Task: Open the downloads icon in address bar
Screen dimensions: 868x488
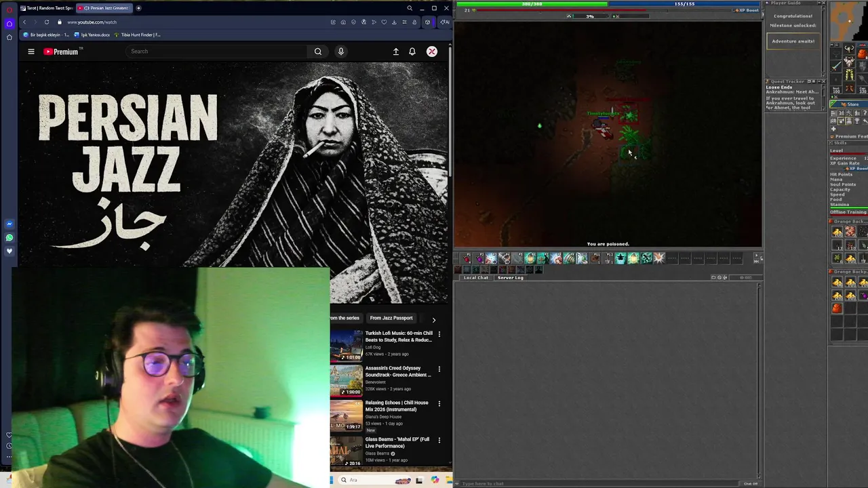Action: point(395,22)
